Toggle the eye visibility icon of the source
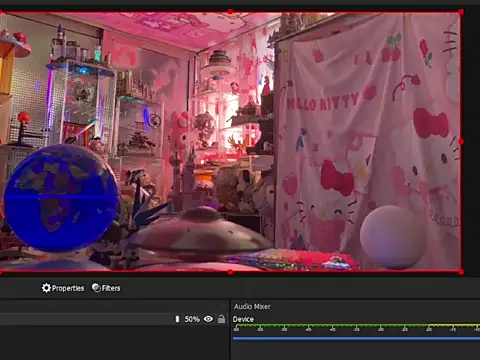The width and height of the screenshot is (480, 360). point(208,319)
